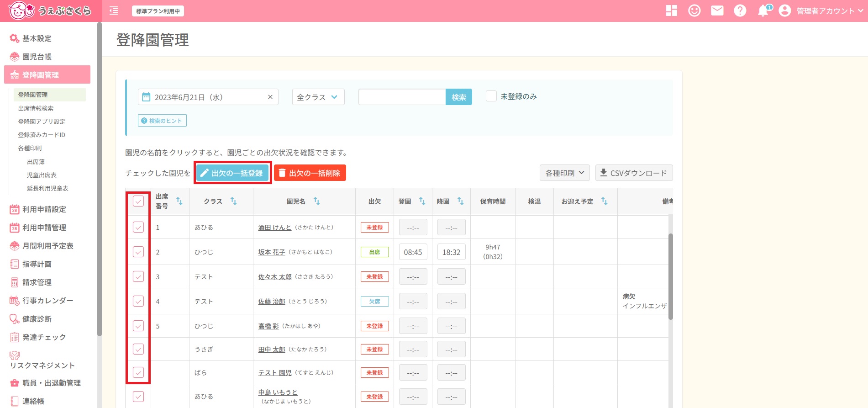Open the 全クラス class dropdown
The image size is (868, 408).
318,97
